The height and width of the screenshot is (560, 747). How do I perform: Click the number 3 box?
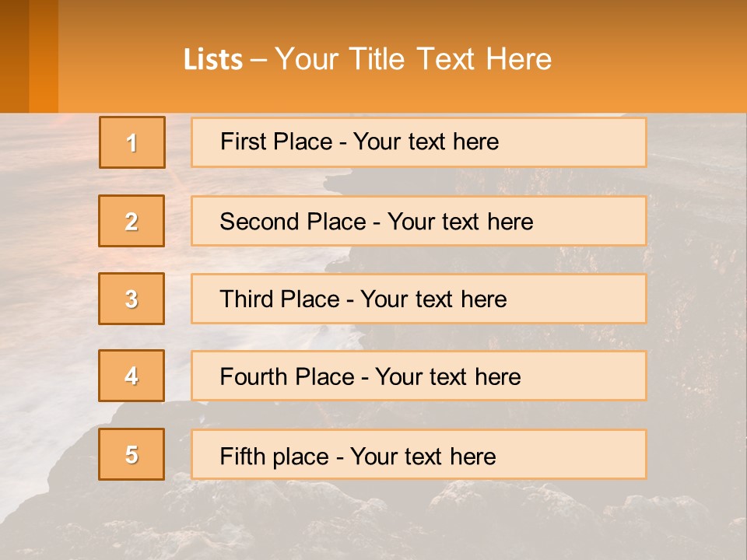point(132,299)
